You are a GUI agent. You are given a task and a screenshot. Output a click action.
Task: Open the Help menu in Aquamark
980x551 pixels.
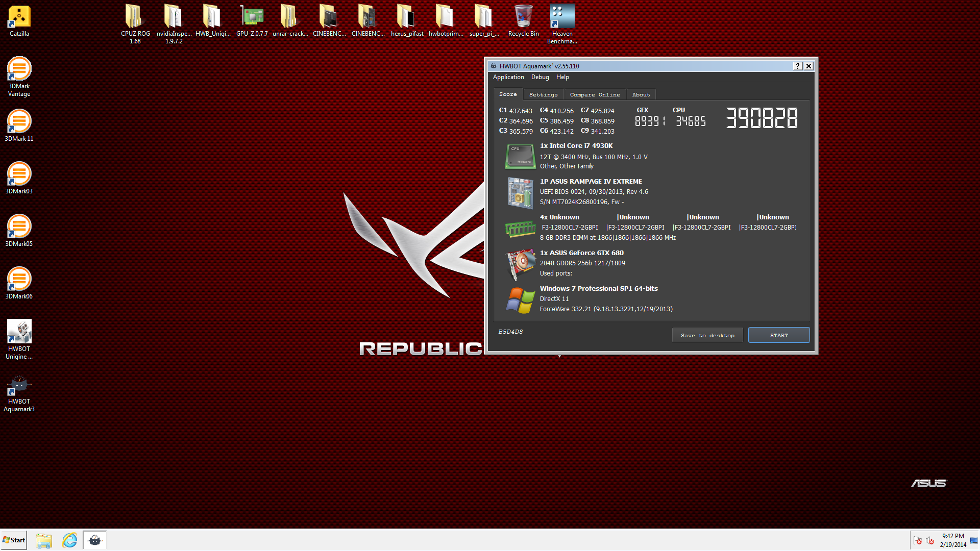click(562, 77)
